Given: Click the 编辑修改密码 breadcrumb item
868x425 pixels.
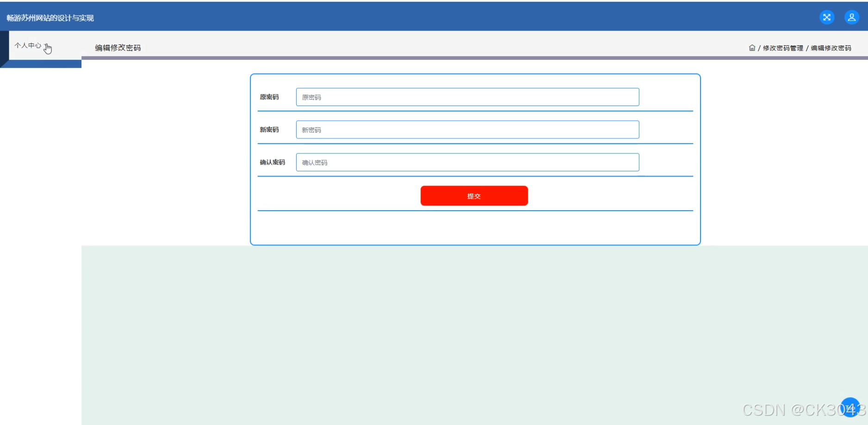Looking at the screenshot, I should (x=831, y=48).
